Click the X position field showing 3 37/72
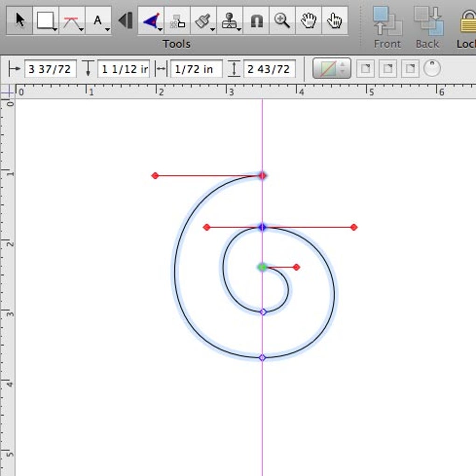476x476 pixels. pos(50,69)
